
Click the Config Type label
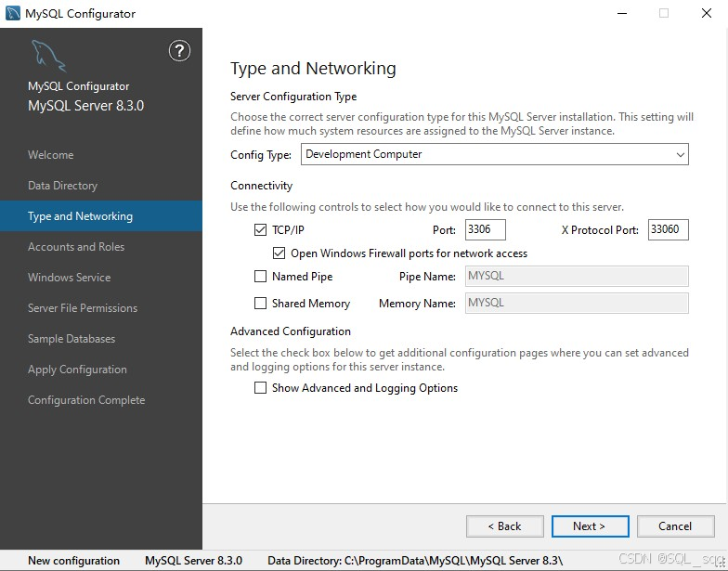point(261,154)
